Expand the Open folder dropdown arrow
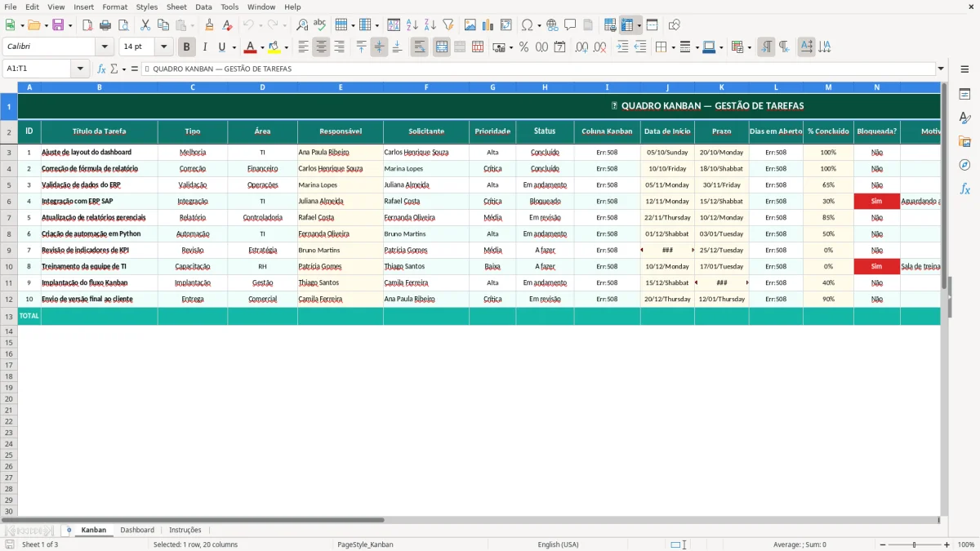The height and width of the screenshot is (551, 980). point(45,25)
